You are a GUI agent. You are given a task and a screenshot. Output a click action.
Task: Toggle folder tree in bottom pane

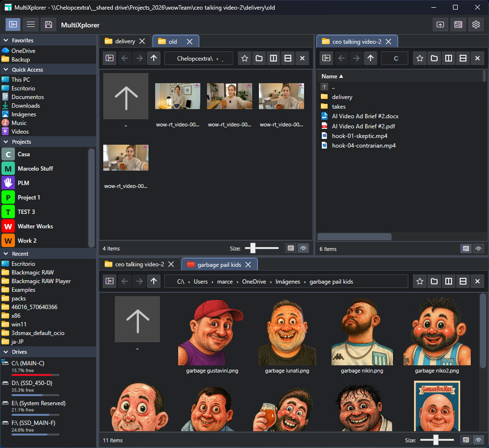[x=110, y=281]
